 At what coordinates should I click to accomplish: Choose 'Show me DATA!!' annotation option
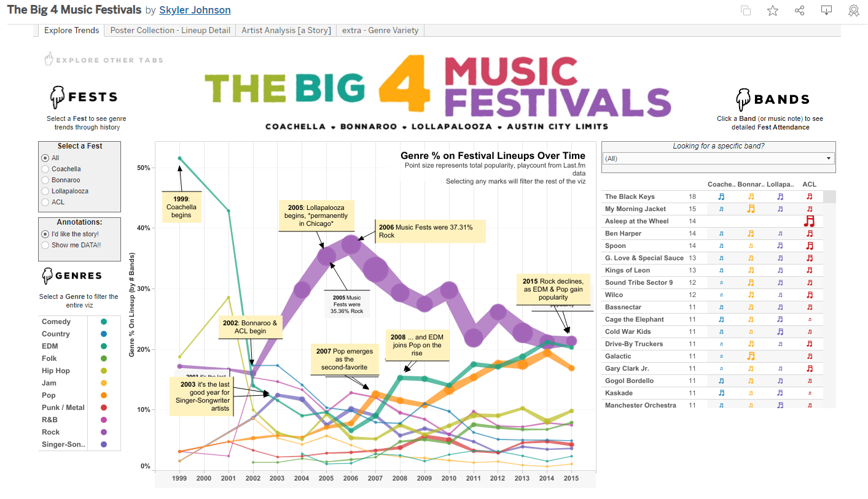pos(45,245)
